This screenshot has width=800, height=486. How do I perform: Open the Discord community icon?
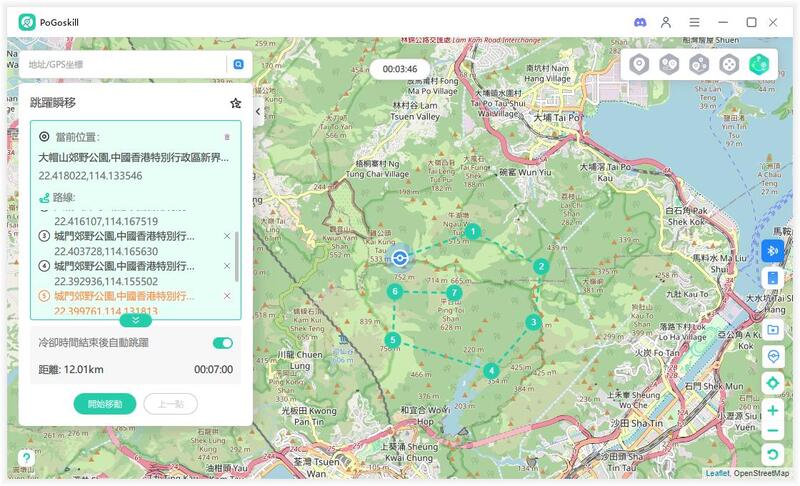(x=640, y=22)
